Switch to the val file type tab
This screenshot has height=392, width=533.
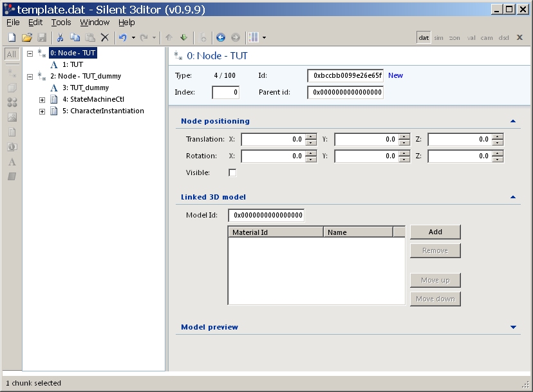[x=471, y=38]
